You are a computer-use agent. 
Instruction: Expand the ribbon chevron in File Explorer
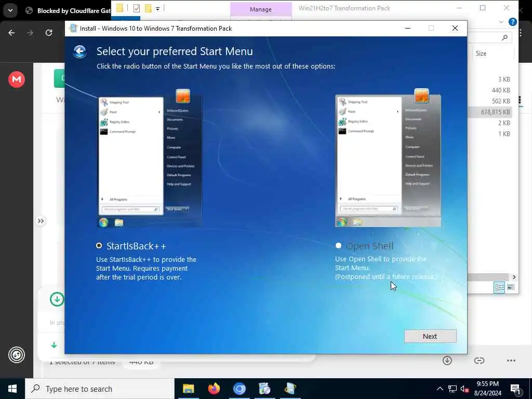coord(501,22)
